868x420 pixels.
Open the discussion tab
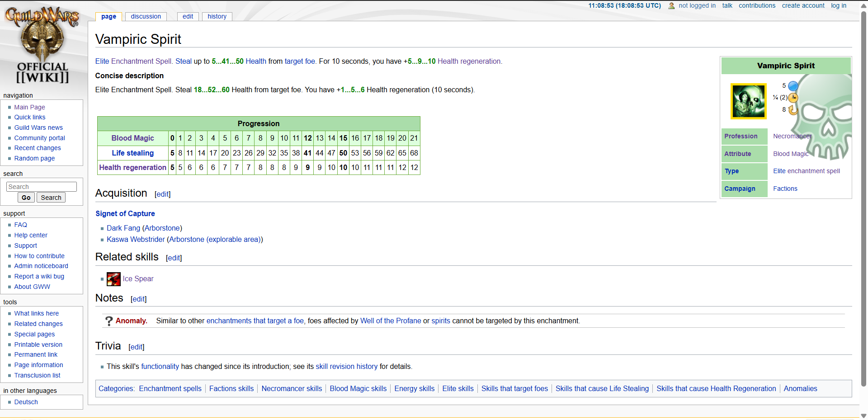[x=146, y=17]
